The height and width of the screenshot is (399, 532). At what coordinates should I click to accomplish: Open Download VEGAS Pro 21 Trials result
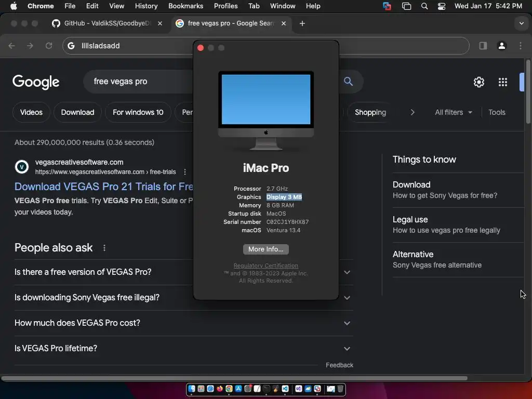tap(104, 187)
